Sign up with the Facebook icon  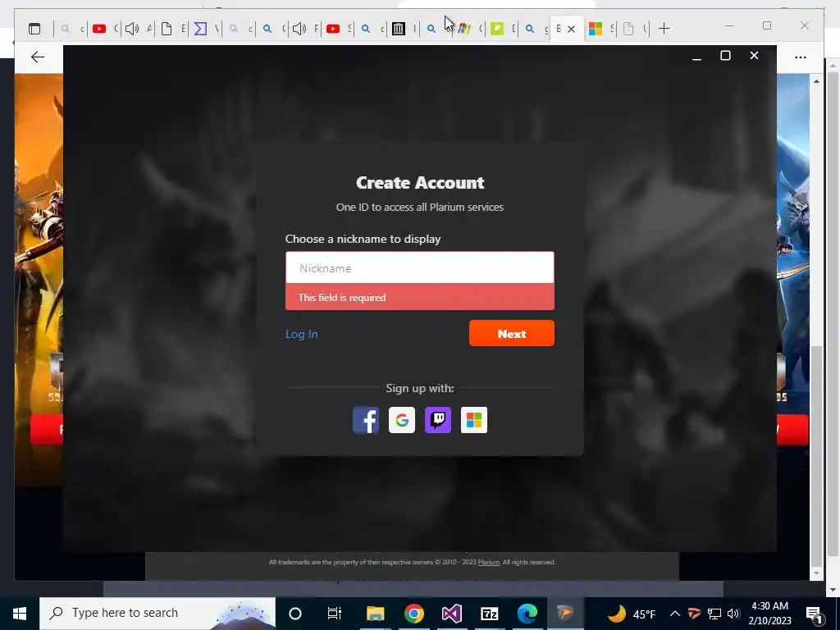(x=366, y=420)
